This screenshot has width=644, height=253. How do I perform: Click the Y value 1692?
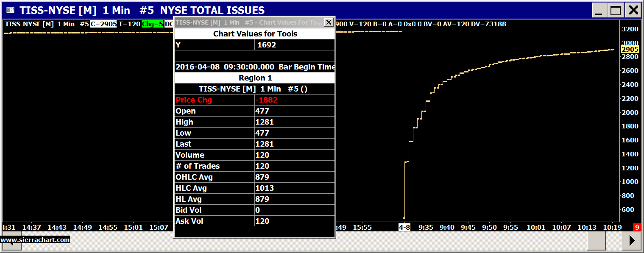tap(267, 45)
